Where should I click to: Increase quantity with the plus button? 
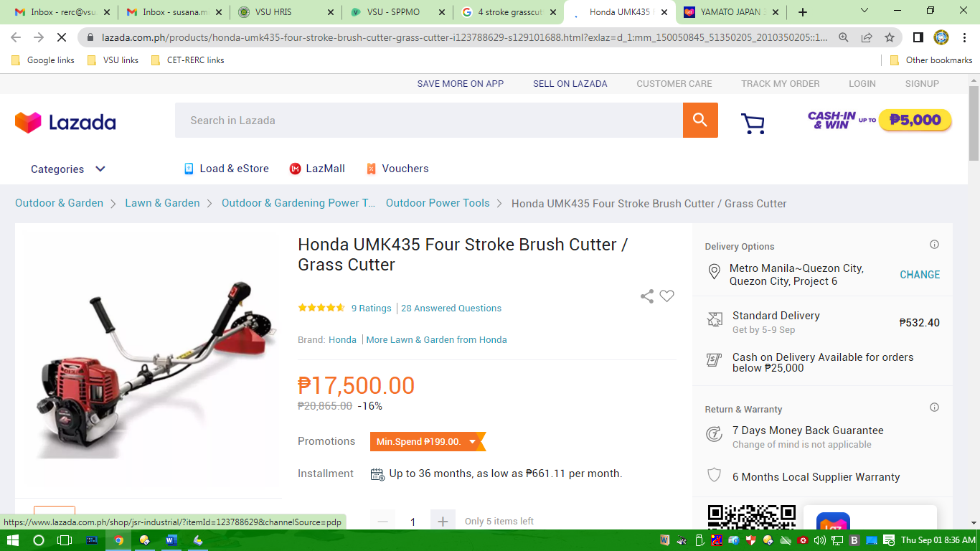(443, 522)
